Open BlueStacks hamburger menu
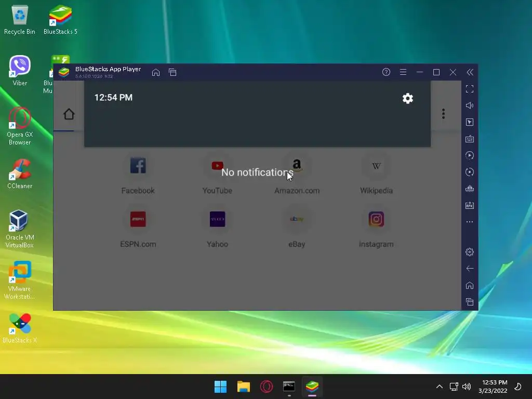 403,72
